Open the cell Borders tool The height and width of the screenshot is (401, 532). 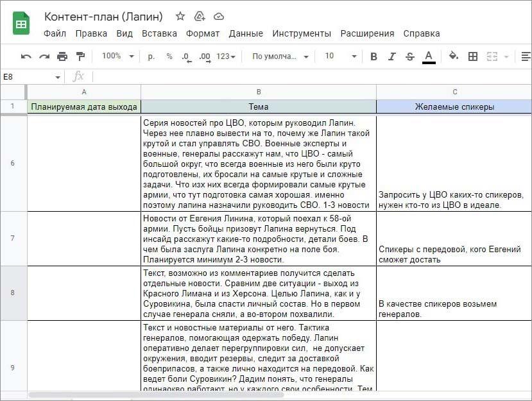(x=473, y=56)
